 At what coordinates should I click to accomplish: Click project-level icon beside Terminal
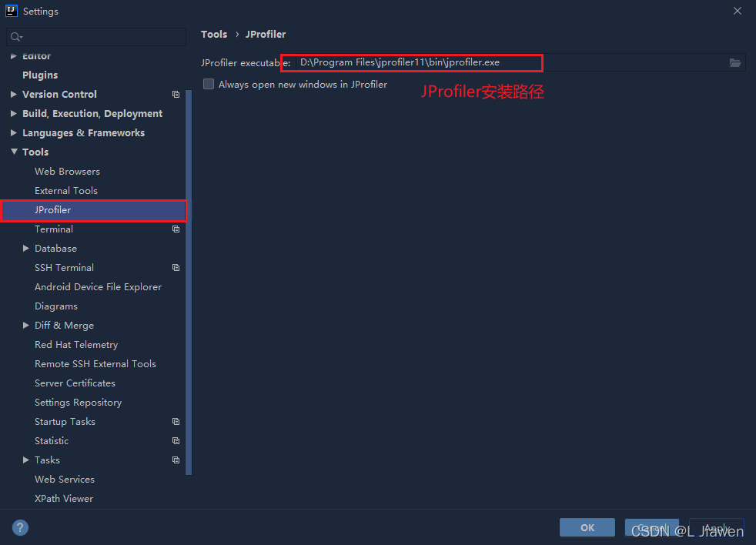tap(176, 229)
